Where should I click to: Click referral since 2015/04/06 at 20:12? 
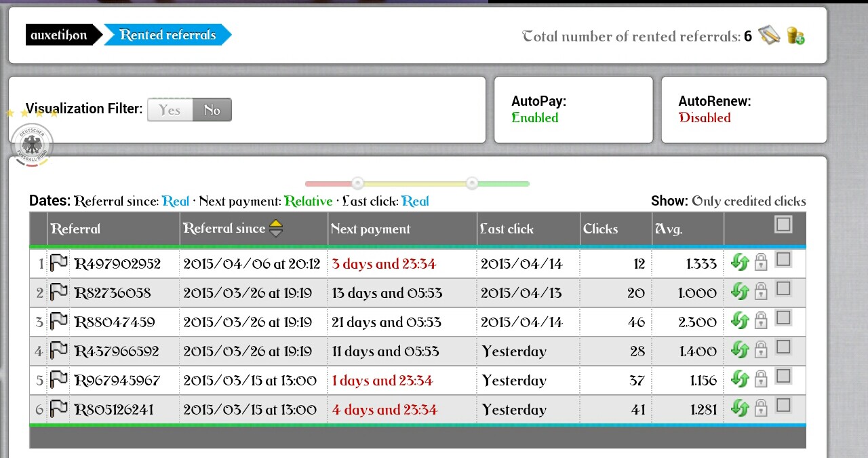point(252,264)
